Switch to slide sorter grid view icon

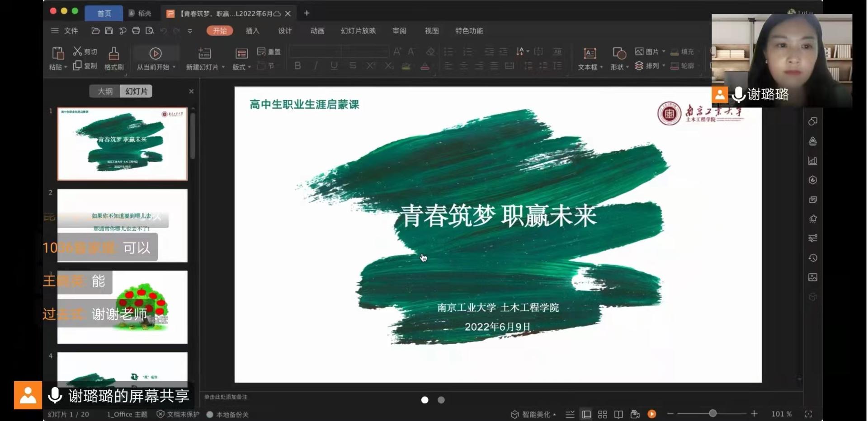(x=602, y=414)
